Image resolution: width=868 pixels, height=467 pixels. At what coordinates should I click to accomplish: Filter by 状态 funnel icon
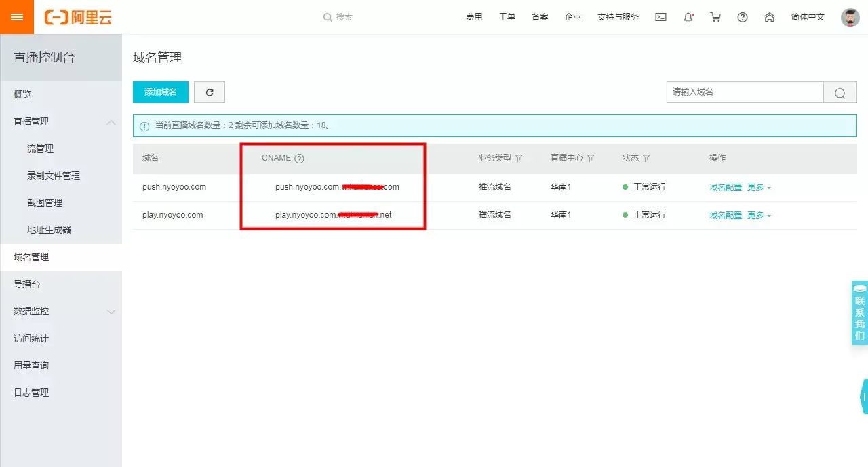[x=646, y=158]
